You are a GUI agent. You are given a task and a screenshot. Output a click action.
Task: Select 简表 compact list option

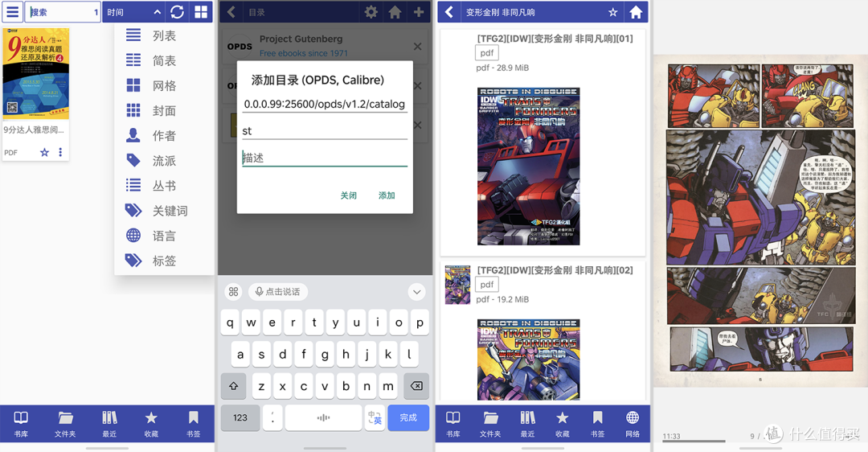[x=164, y=61]
